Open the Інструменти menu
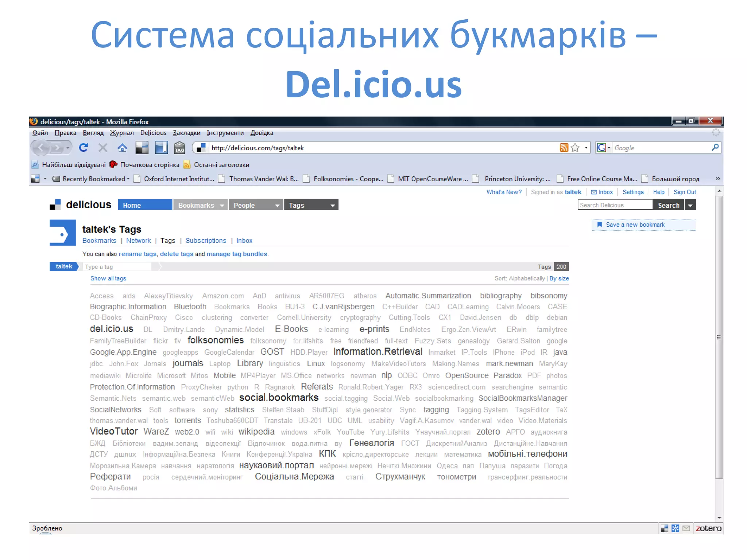 pyautogui.click(x=225, y=133)
